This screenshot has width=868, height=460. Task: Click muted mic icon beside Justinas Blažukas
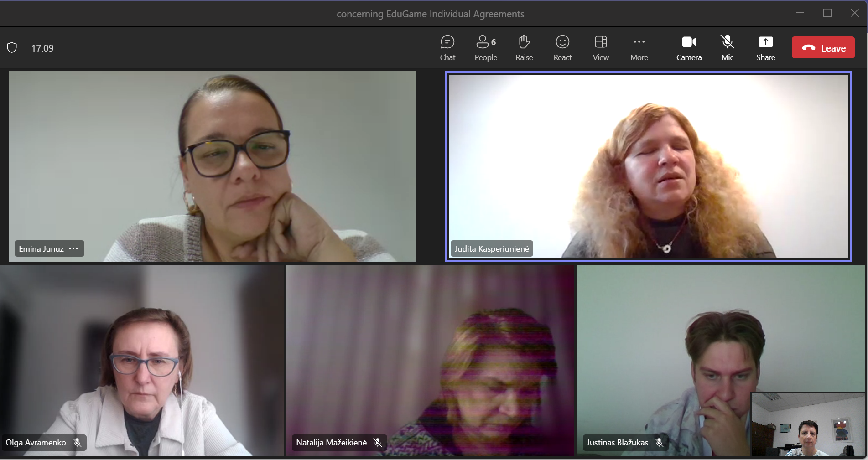659,443
